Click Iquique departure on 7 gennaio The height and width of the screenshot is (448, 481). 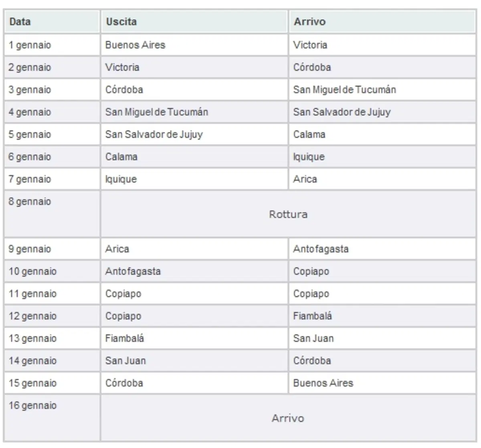194,179
